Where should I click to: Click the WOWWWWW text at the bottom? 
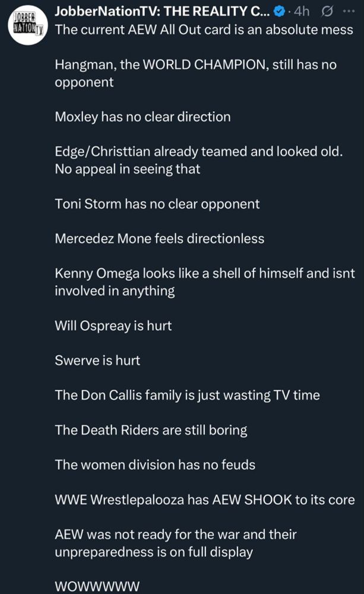(x=97, y=587)
